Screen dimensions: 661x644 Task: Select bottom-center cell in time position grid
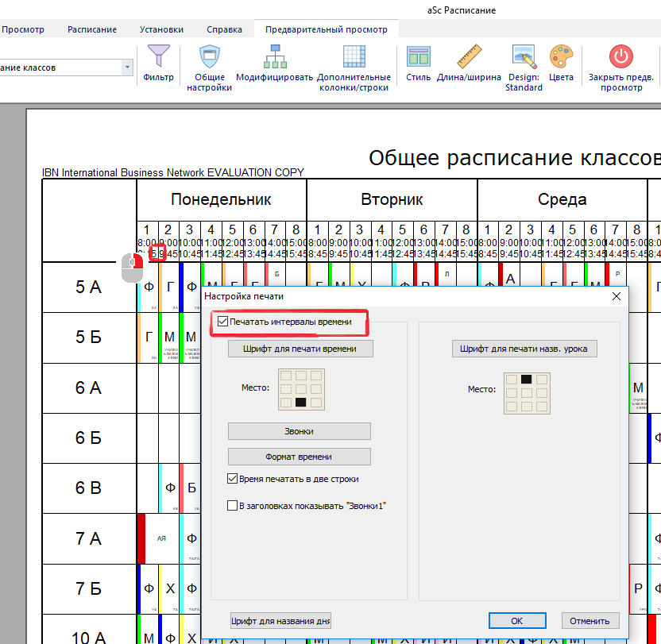point(300,403)
